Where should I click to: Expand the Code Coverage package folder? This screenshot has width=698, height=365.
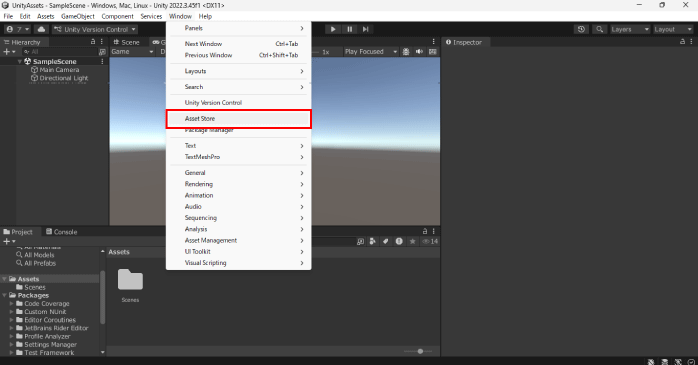coord(12,304)
